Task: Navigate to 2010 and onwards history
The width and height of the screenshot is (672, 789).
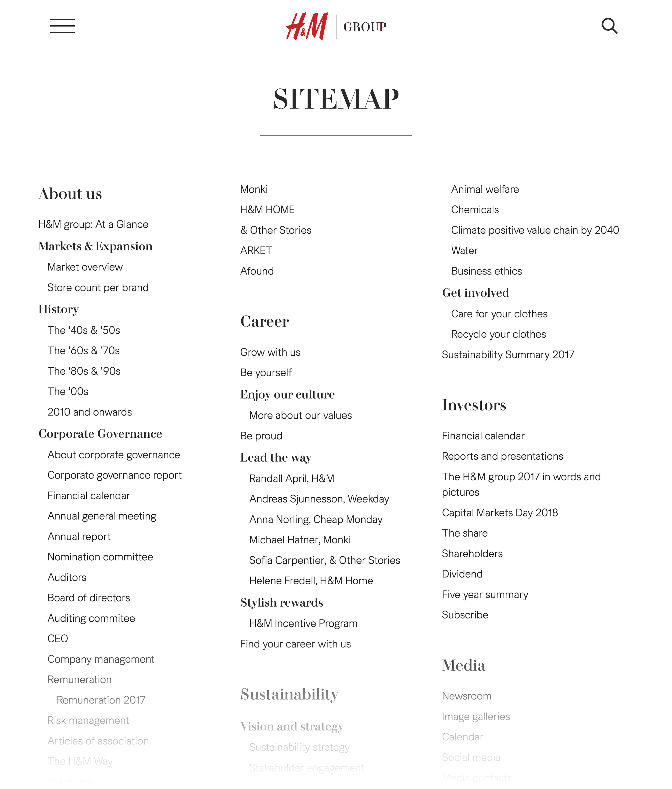Action: pyautogui.click(x=89, y=412)
